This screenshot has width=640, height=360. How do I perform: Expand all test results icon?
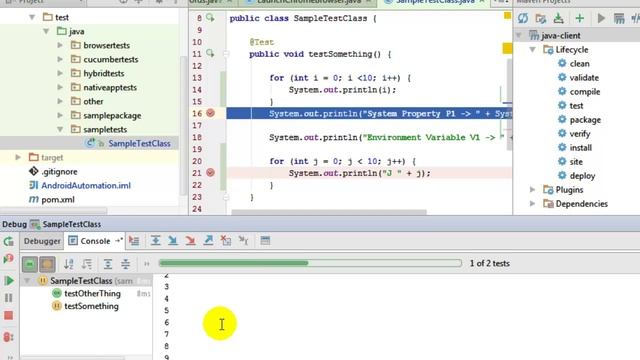(x=108, y=264)
